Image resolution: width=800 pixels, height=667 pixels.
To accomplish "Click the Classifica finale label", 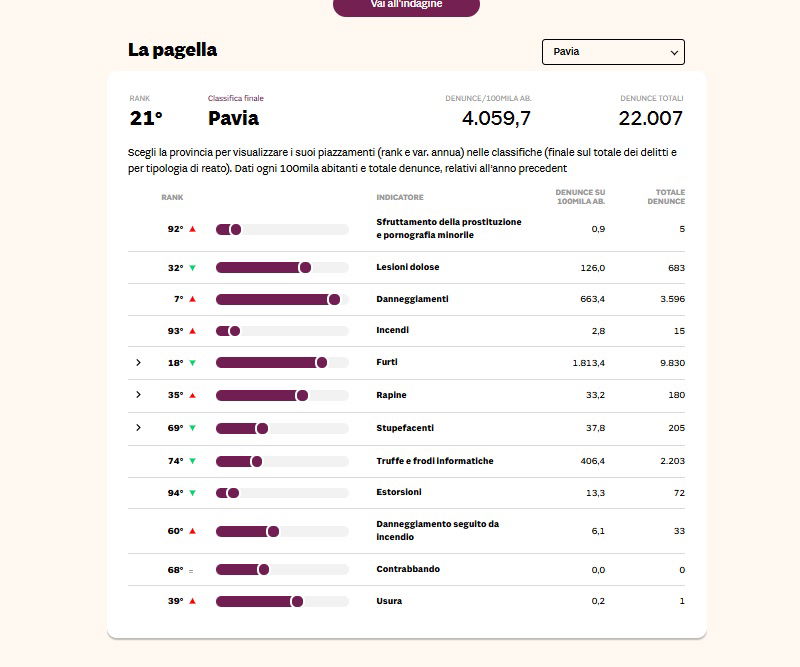I will 236,98.
